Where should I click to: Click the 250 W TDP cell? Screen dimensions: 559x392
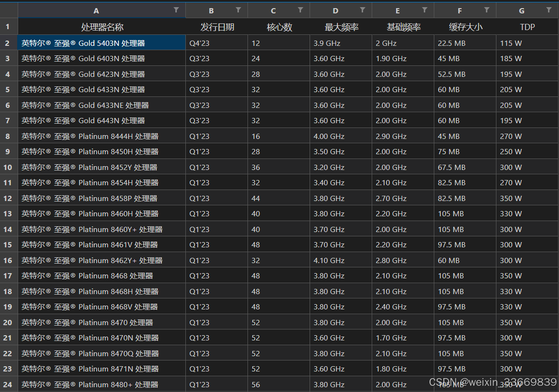(527, 151)
